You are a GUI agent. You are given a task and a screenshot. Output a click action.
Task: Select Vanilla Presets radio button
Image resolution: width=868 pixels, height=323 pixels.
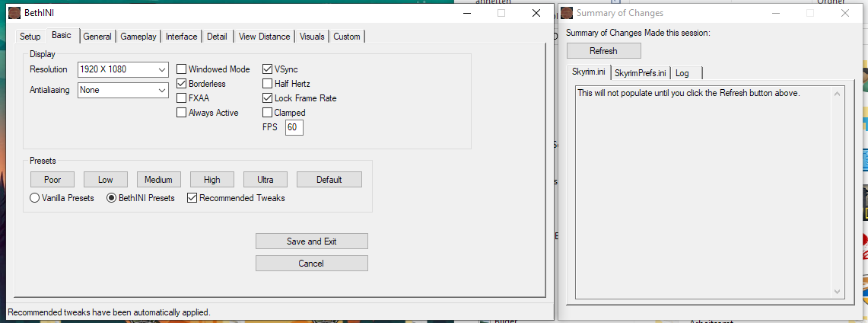pos(34,198)
